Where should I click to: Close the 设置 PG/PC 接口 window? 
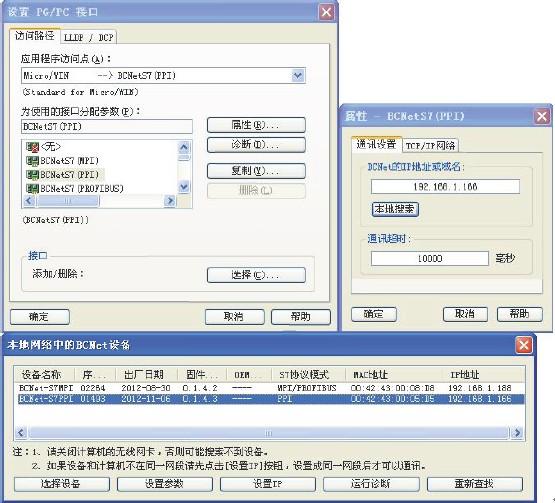pyautogui.click(x=326, y=12)
